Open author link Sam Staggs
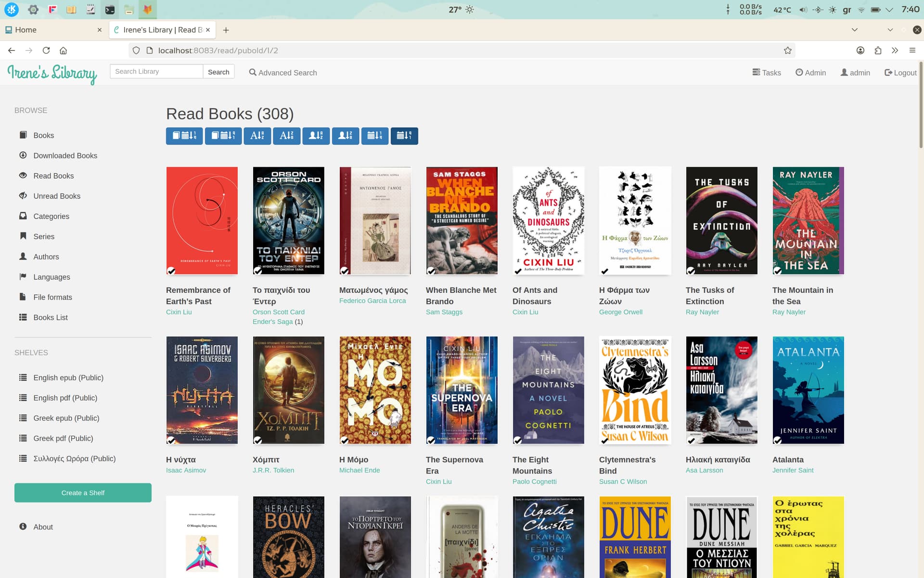This screenshot has height=578, width=924. click(444, 312)
